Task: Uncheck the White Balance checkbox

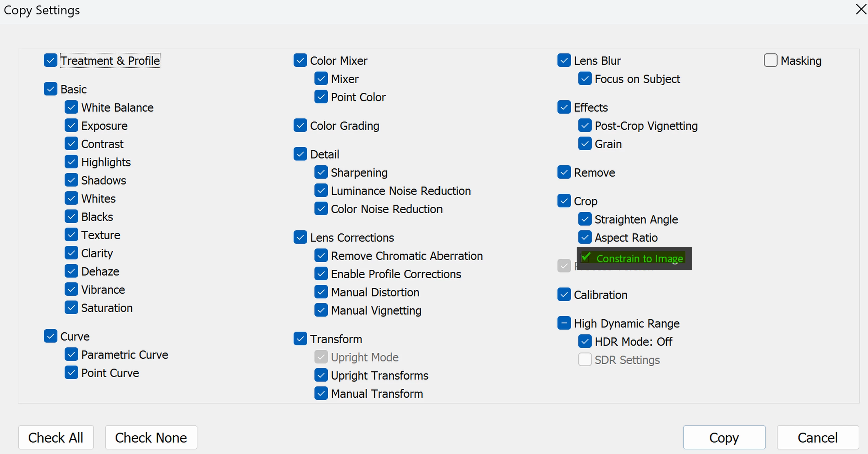Action: (x=71, y=107)
